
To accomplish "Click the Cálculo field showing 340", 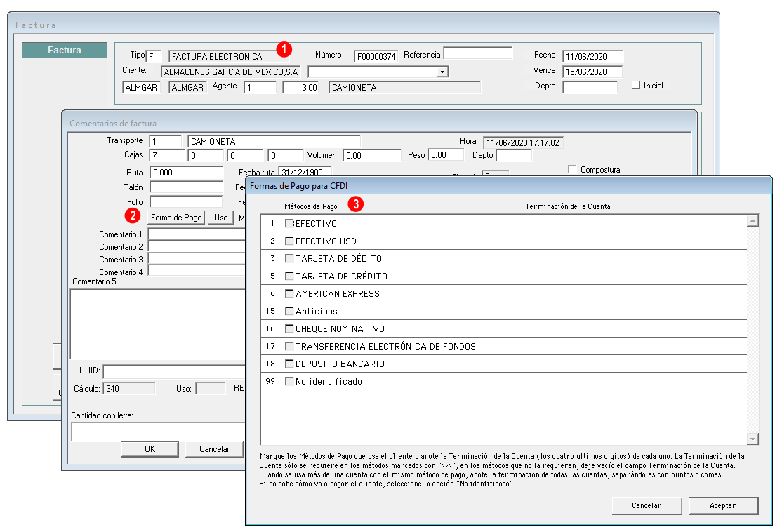I will click(129, 388).
